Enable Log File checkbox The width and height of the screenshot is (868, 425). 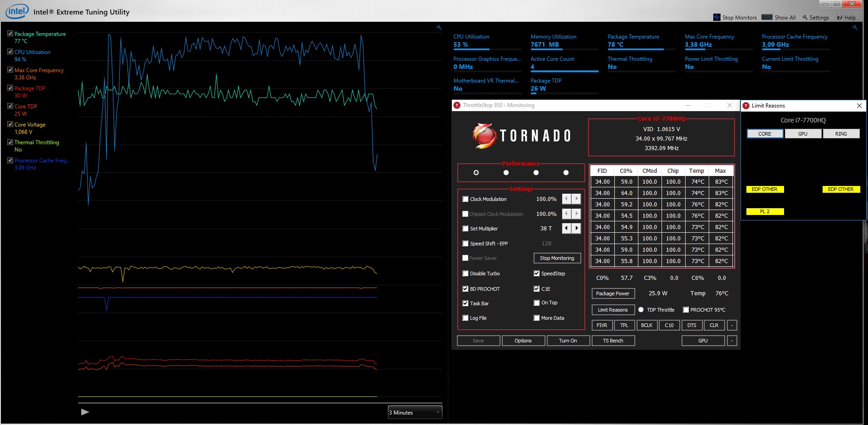coord(465,318)
